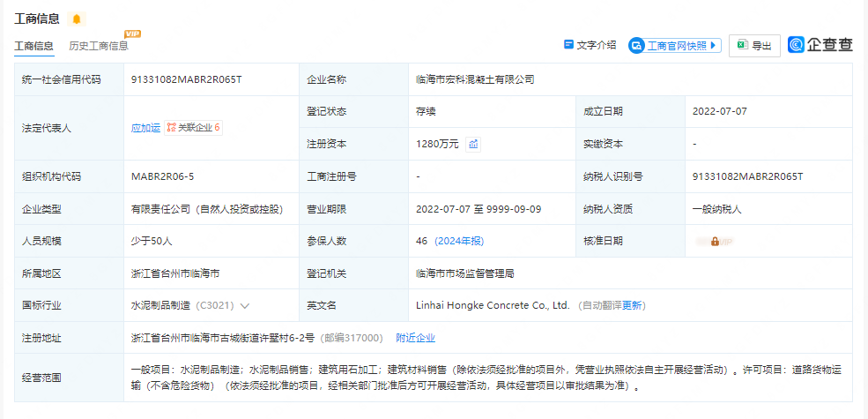
Task: Click the taxpayer ID value in 纳税人识别号 row
Action: 747,176
